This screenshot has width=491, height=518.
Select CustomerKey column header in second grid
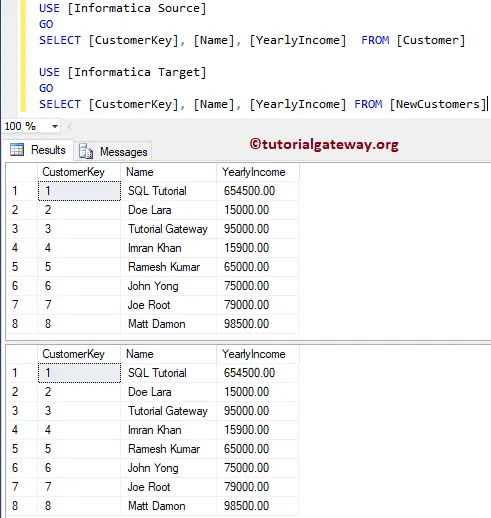point(79,354)
